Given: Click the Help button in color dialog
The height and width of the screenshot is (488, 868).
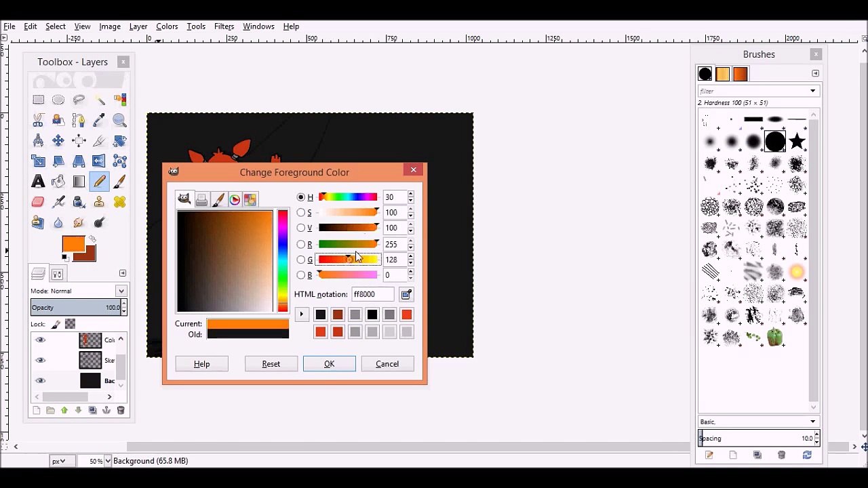Looking at the screenshot, I should [x=201, y=364].
